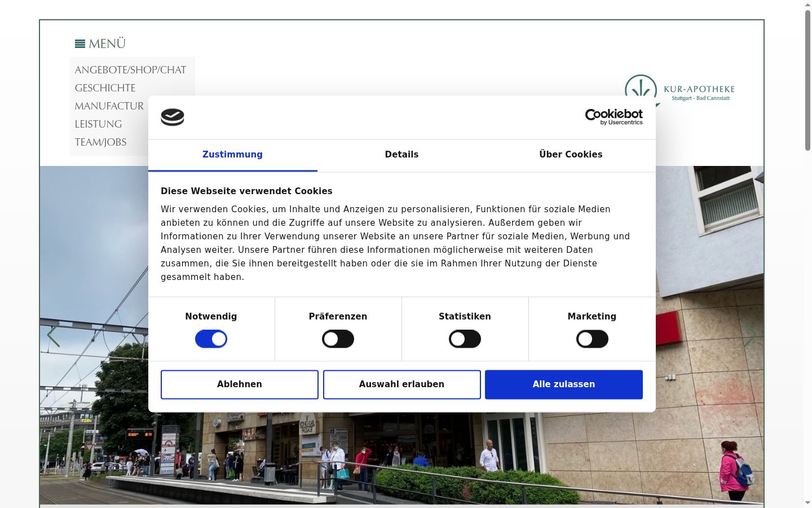Click the Cookiebot dialog logo icon
The height and width of the screenshot is (508, 812).
[173, 117]
